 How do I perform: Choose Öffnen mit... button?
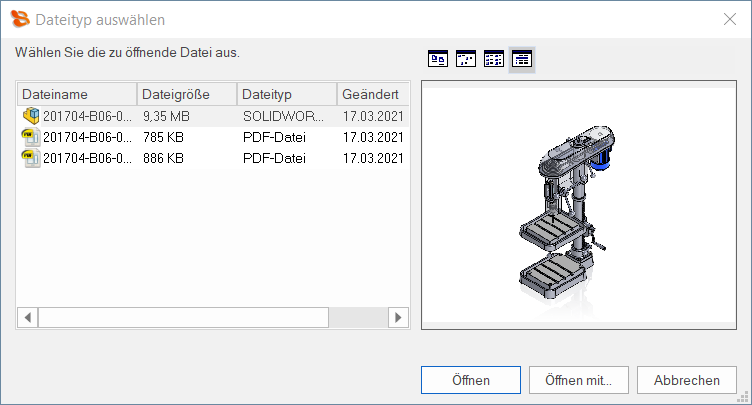point(578,380)
